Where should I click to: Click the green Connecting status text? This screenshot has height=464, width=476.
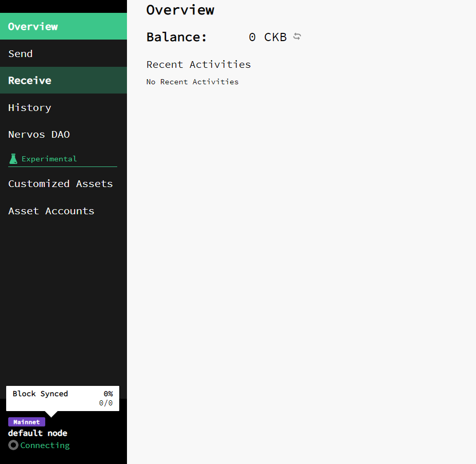[x=45, y=445]
